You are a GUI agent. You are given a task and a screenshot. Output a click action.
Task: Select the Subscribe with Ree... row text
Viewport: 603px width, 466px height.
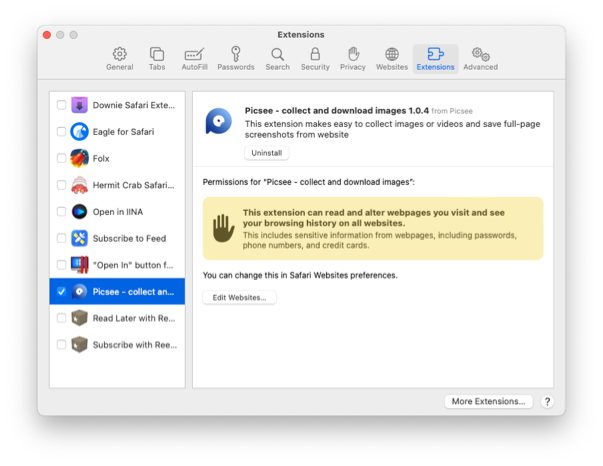coord(135,345)
